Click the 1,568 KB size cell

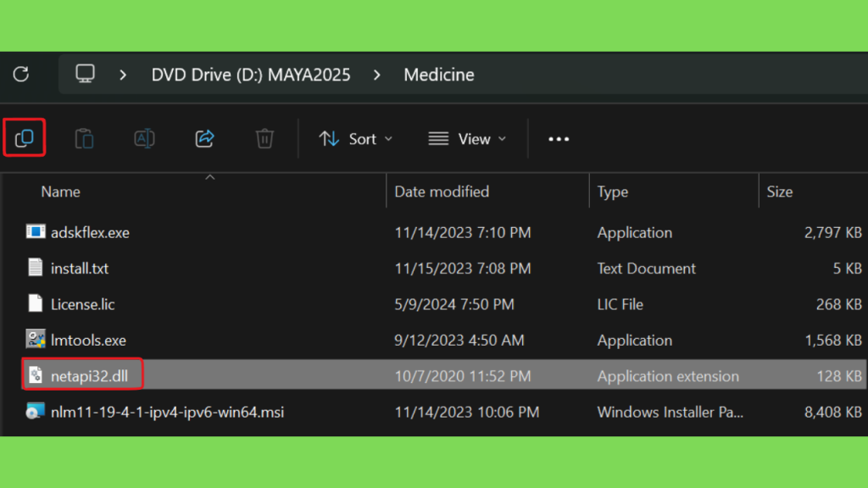click(834, 341)
